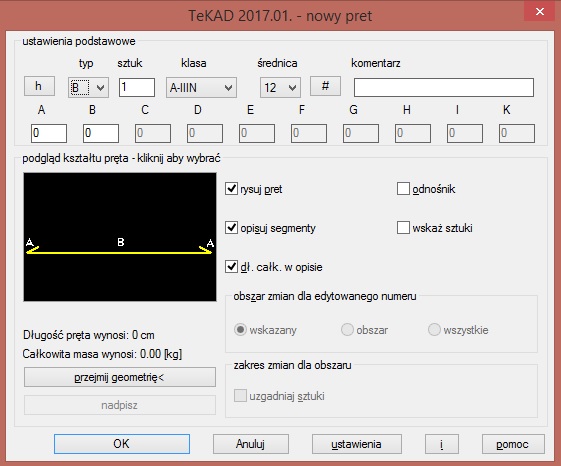
Task: Uncheck the 'opisuj segmenty' checkbox
Action: pos(231,228)
